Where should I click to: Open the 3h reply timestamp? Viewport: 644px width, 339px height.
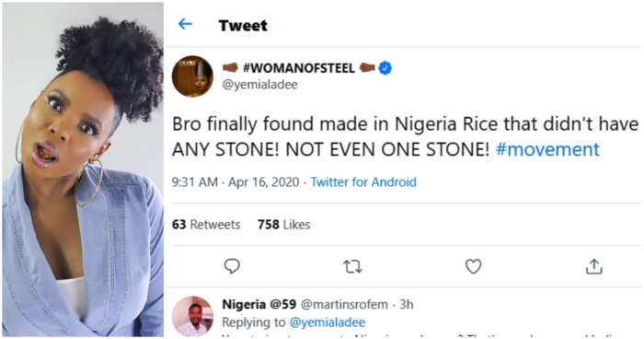407,304
